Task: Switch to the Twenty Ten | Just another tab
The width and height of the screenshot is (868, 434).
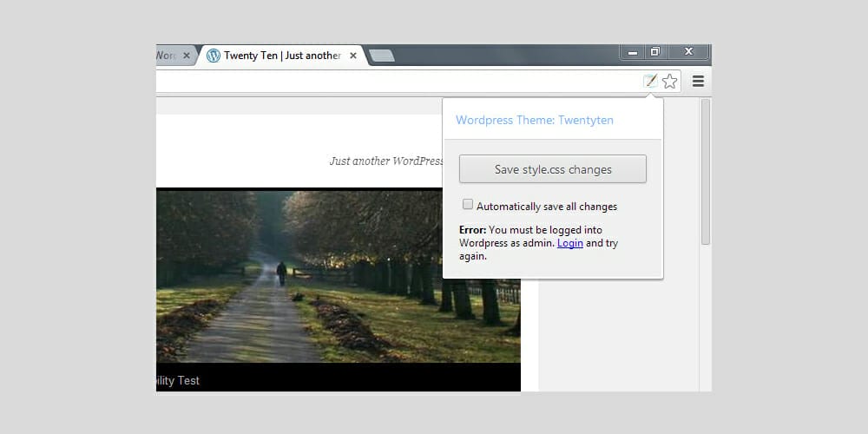Action: [282, 56]
